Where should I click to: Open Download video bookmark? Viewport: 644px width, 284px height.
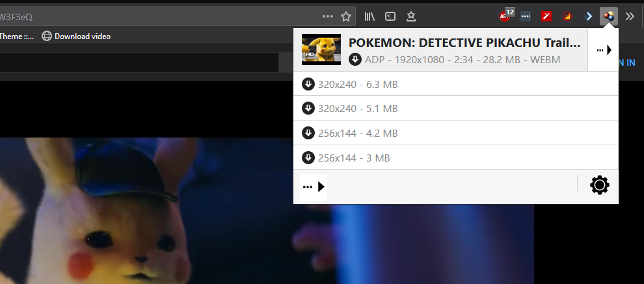pos(76,36)
